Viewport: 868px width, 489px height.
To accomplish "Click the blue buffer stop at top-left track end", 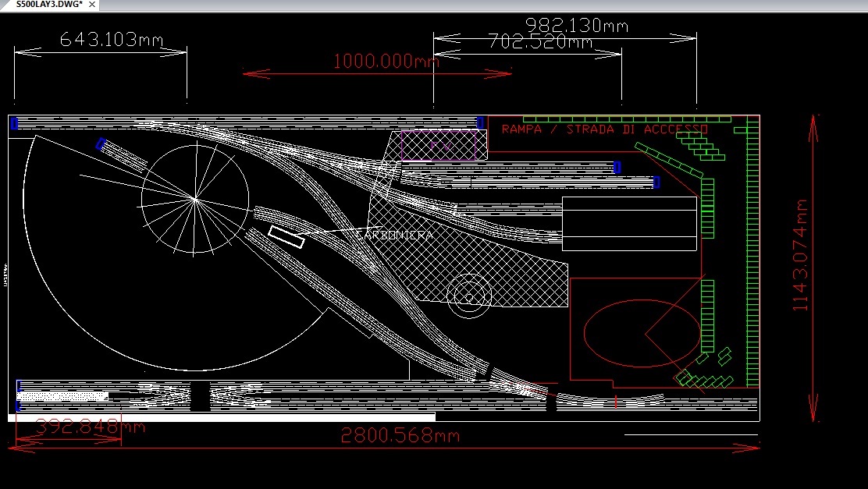I will pos(14,123).
